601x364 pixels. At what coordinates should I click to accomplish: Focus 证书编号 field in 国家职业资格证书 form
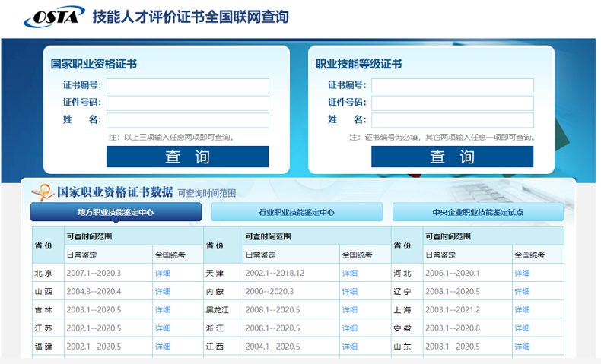pos(188,86)
